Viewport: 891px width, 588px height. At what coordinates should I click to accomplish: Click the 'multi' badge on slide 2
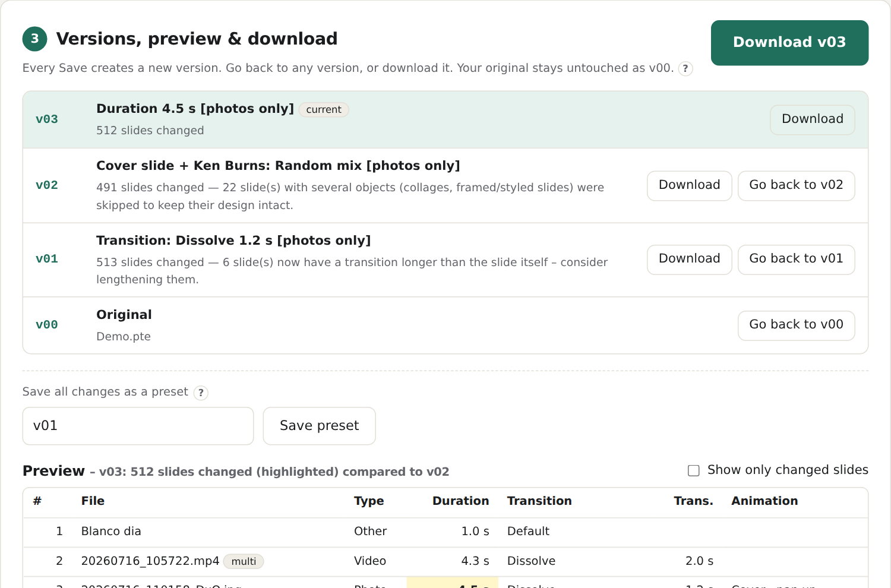click(x=244, y=562)
